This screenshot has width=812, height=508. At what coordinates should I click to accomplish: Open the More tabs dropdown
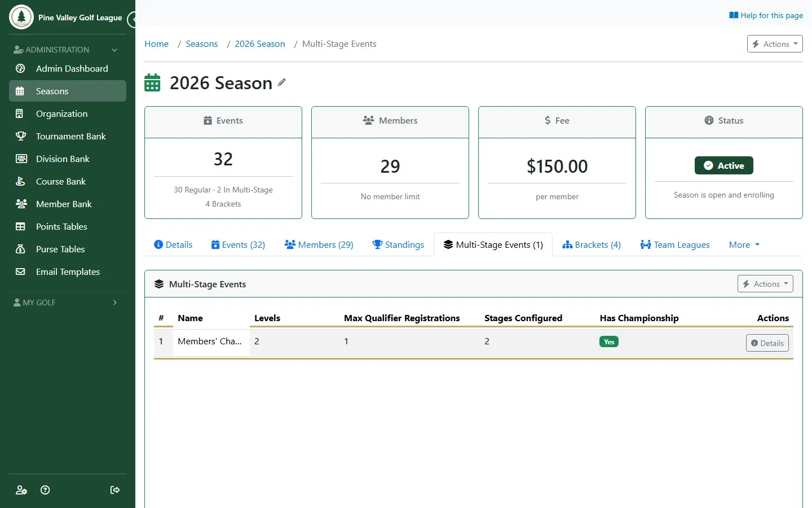(744, 244)
